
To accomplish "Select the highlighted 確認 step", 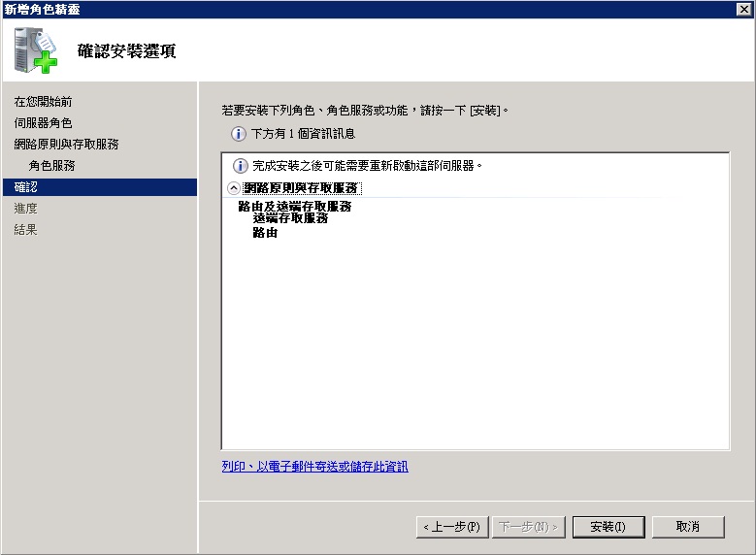I will pos(100,187).
